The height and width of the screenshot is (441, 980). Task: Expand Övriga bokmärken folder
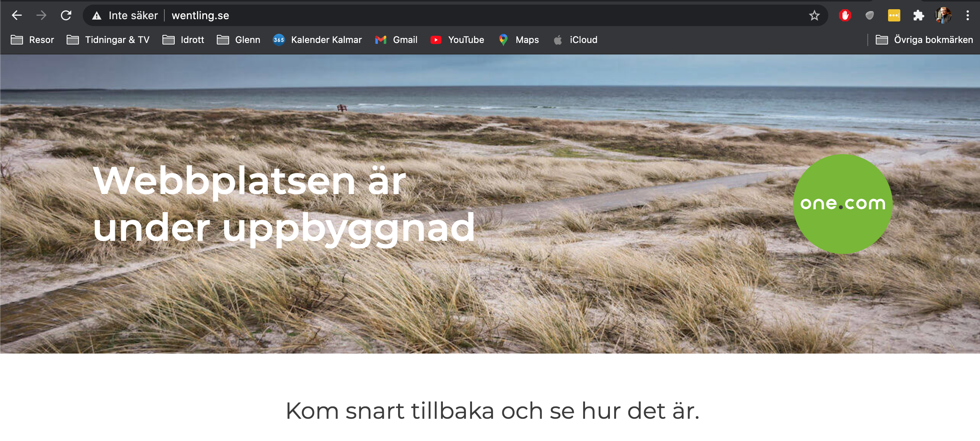[x=924, y=40]
